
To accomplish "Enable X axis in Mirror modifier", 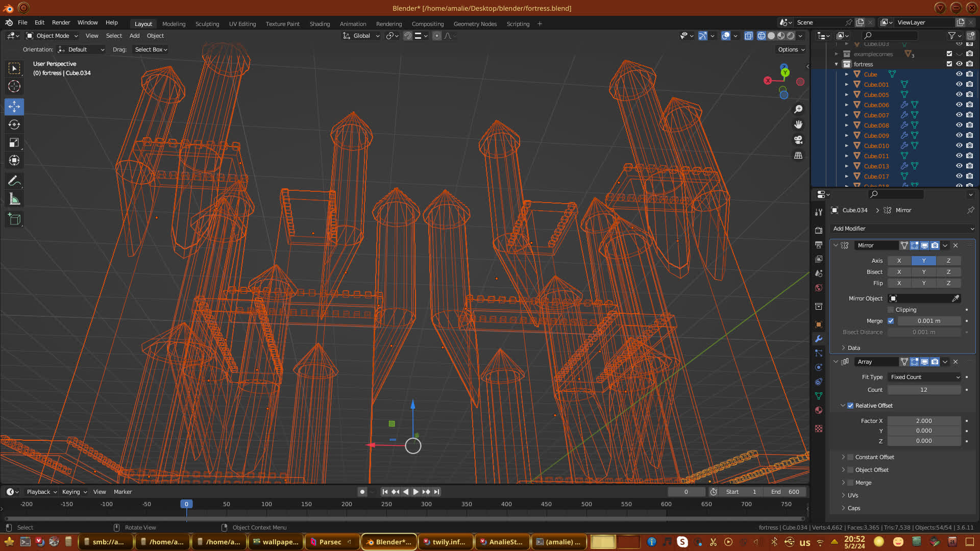I will tap(899, 261).
